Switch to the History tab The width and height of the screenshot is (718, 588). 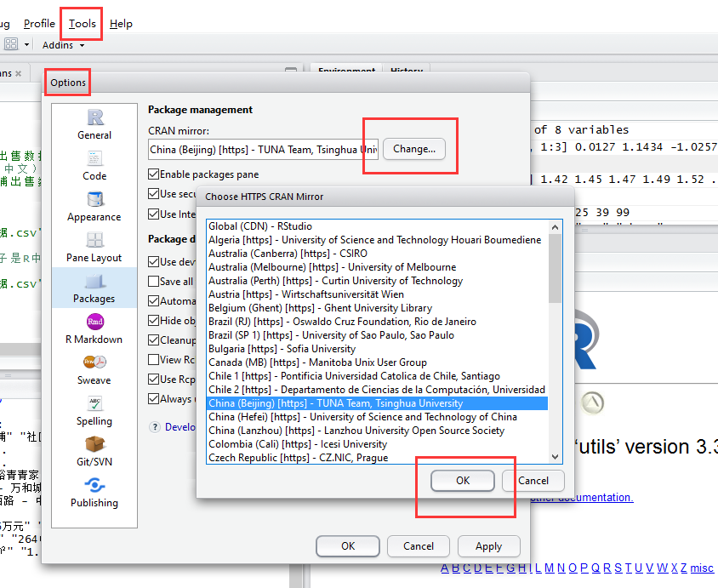tap(407, 70)
